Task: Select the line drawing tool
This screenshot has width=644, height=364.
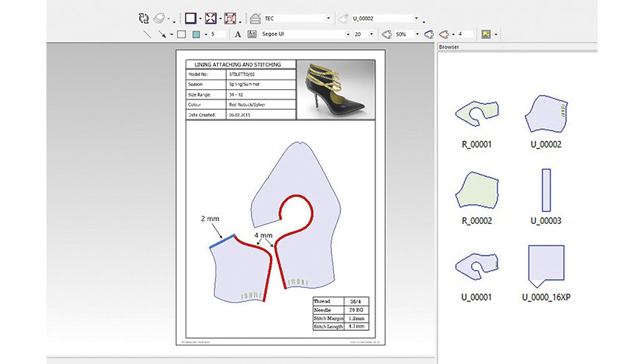Action: tap(148, 34)
